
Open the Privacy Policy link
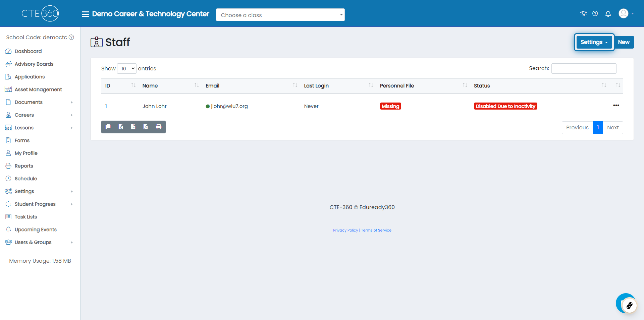[345, 231]
